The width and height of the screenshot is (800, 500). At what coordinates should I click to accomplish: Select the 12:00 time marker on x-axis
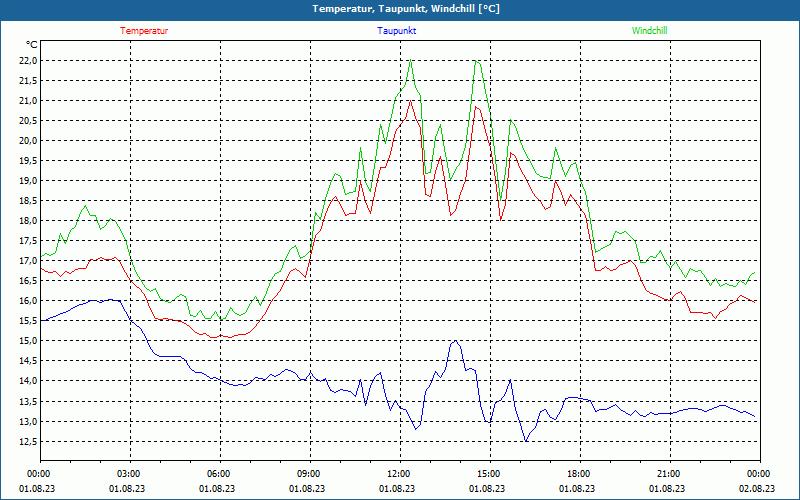[x=399, y=474]
